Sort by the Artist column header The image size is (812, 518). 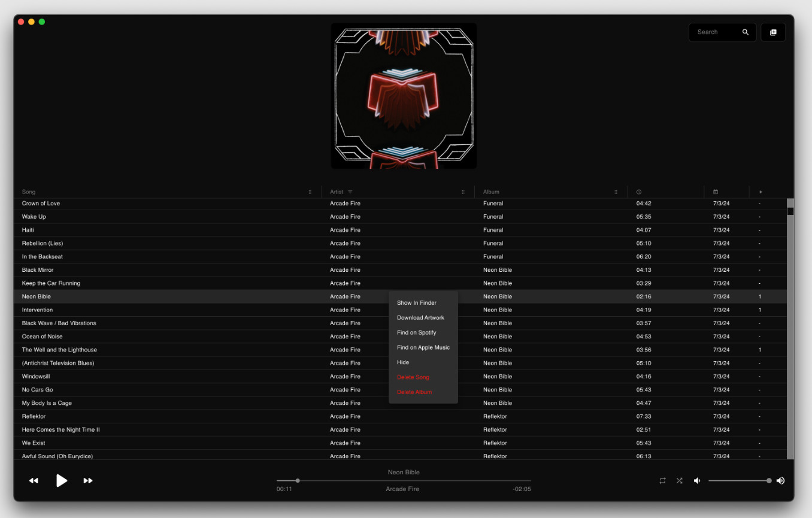point(337,192)
